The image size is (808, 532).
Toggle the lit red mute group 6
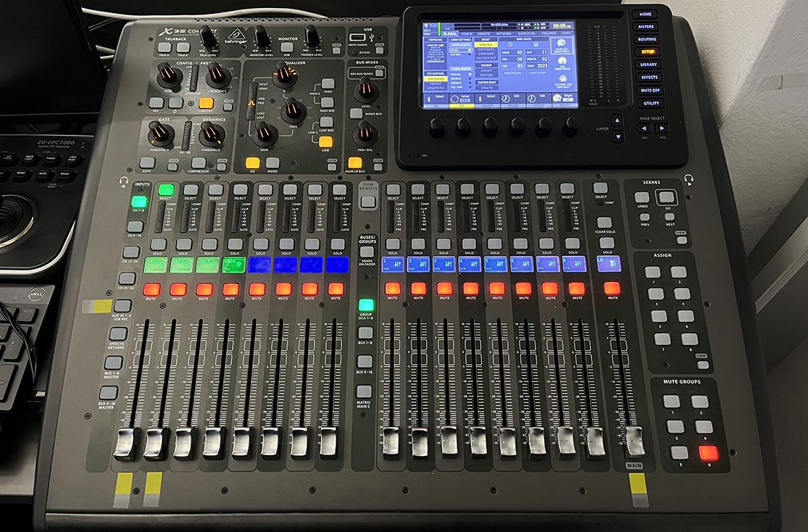(x=709, y=453)
